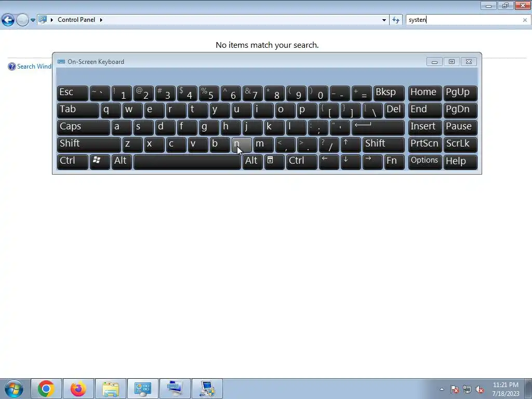Click the Forward navigation arrow
This screenshot has width=532, height=399.
coord(22,20)
